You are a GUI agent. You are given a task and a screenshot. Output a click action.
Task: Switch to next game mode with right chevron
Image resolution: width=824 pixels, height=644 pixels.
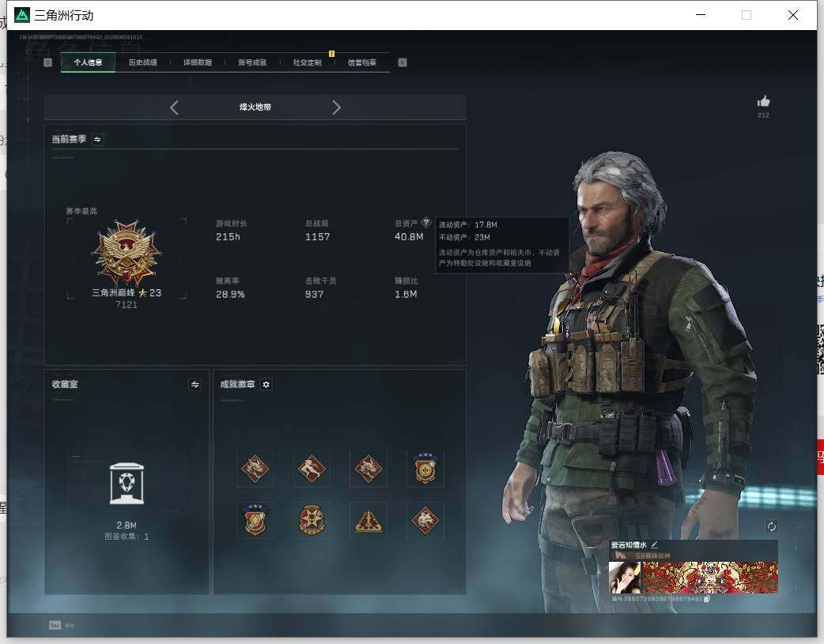click(x=336, y=107)
